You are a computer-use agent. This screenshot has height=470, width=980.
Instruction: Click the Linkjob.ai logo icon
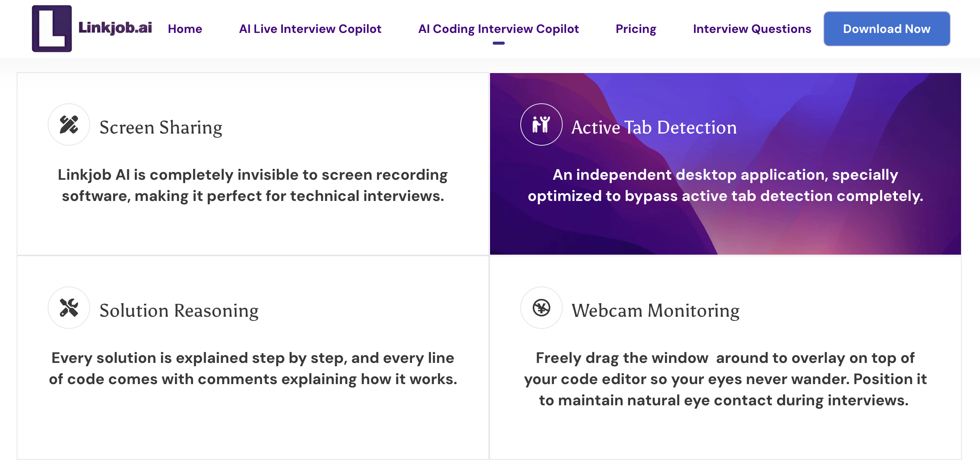pos(52,28)
